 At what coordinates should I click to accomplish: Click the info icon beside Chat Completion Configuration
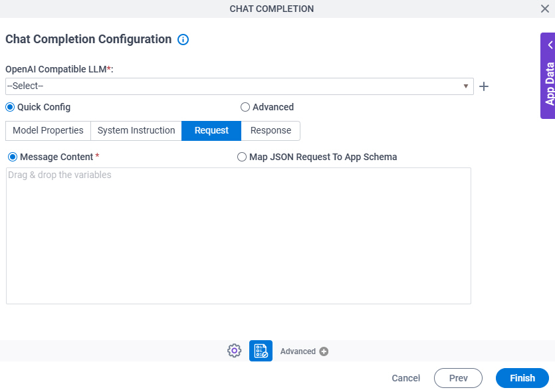coord(183,39)
